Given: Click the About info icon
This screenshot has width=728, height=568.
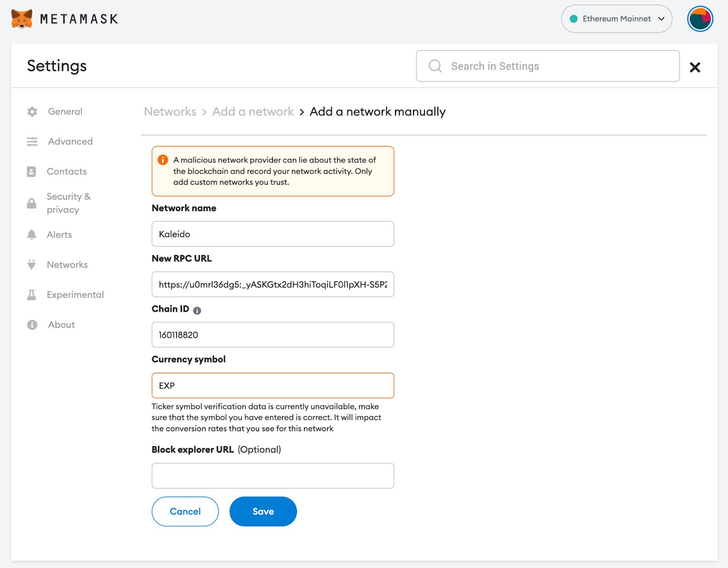Looking at the screenshot, I should pos(32,325).
